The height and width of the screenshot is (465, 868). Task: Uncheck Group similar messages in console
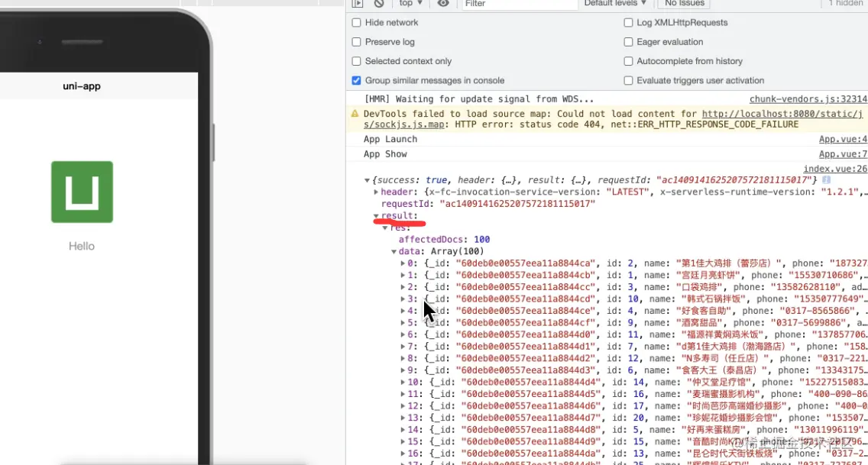click(x=357, y=81)
